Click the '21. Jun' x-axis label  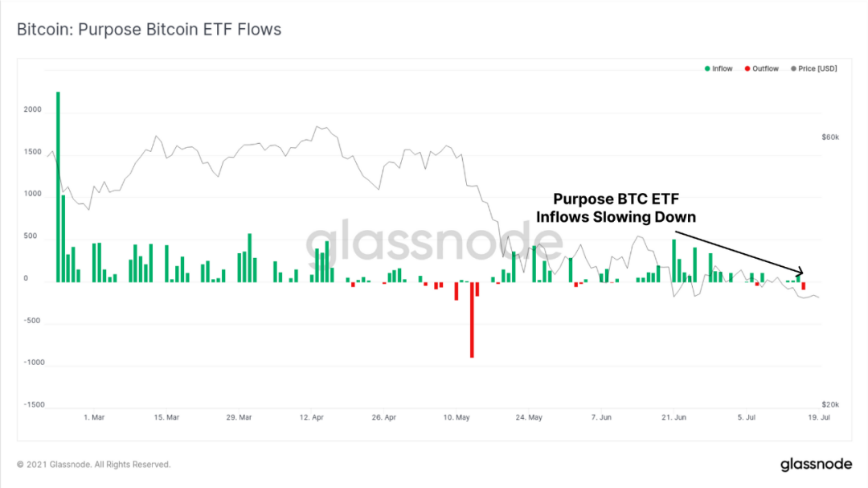674,417
